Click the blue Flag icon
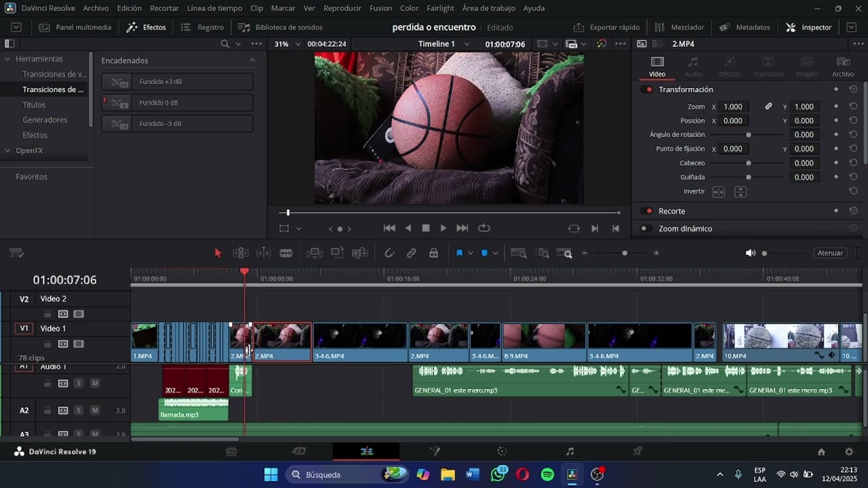Screen dimensions: 868x488 point(459,253)
